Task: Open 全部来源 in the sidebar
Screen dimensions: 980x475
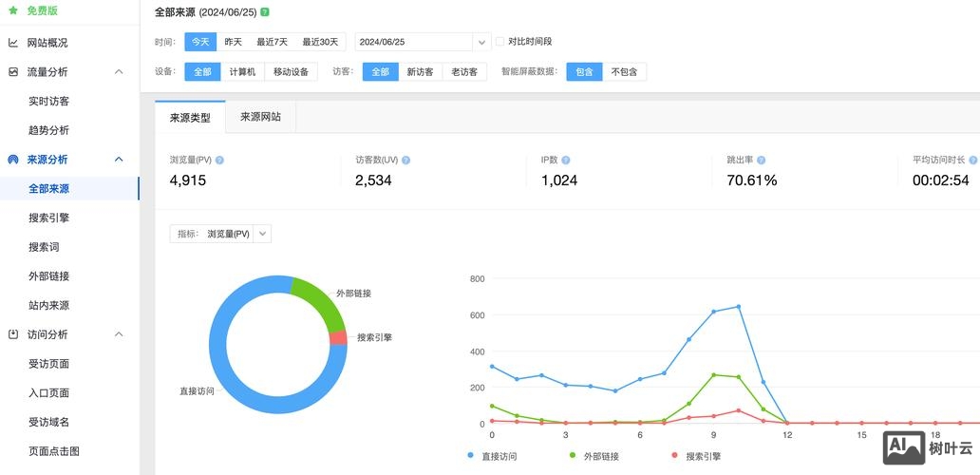Action: coord(48,189)
